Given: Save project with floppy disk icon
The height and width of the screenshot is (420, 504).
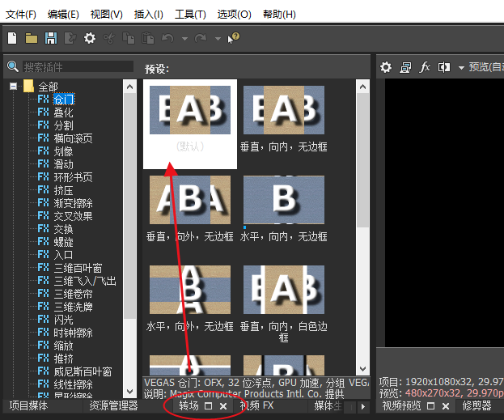Looking at the screenshot, I should click(51, 38).
